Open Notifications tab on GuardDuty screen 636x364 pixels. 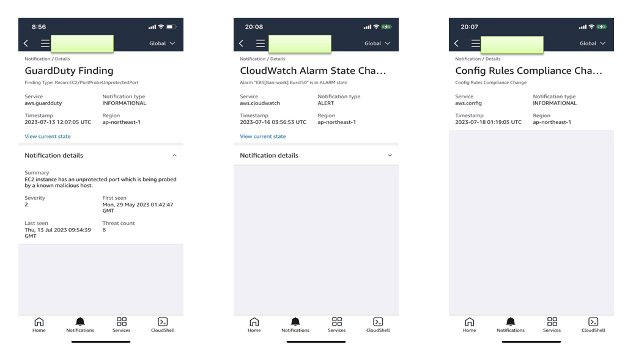[x=80, y=325]
